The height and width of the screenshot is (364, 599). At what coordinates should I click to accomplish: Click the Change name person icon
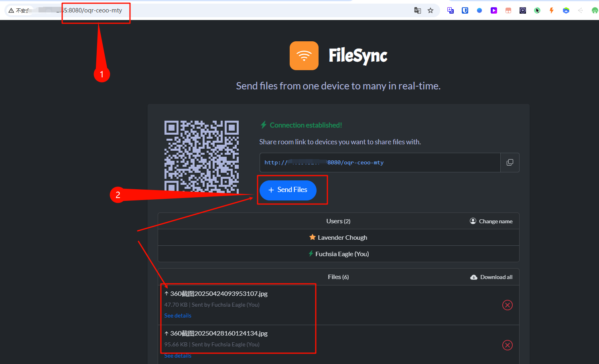click(x=473, y=221)
